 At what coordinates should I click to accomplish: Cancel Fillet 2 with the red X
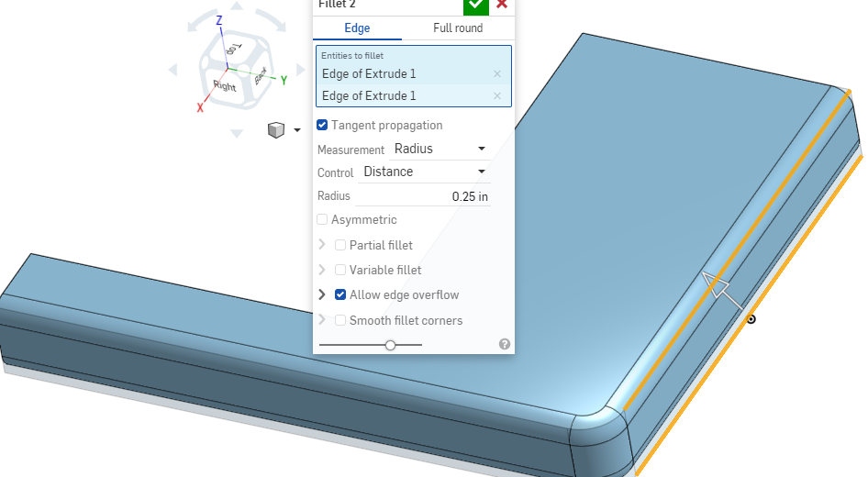[502, 5]
